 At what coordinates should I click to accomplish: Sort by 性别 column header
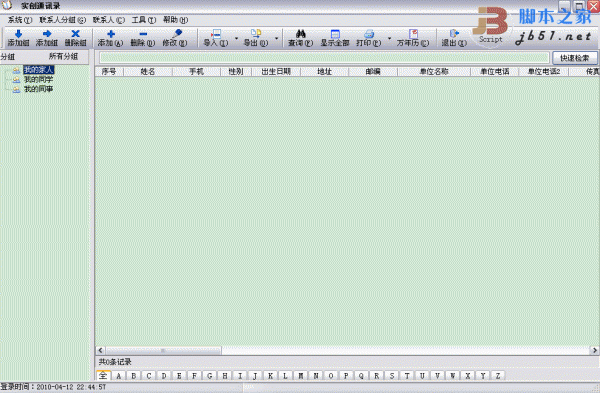(x=236, y=72)
